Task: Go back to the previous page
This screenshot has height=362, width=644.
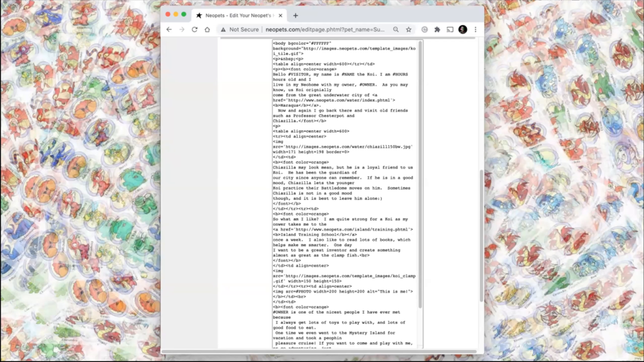Action: pos(169,30)
